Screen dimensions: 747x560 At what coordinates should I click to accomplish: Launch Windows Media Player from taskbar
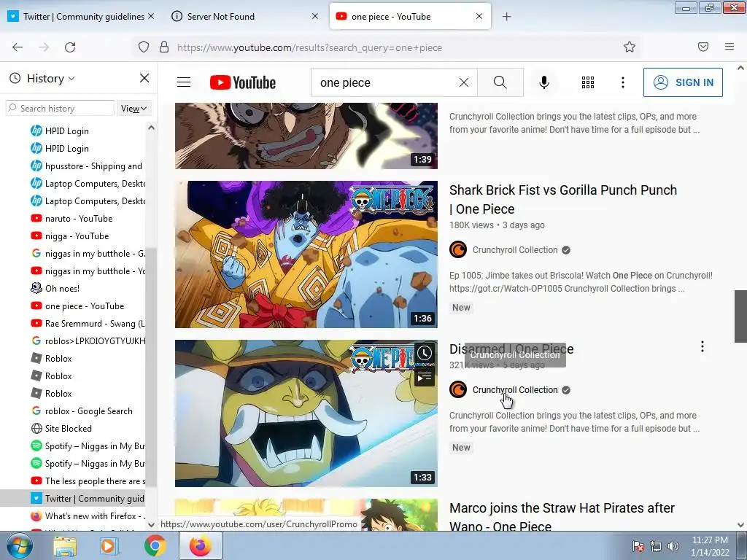click(x=109, y=546)
